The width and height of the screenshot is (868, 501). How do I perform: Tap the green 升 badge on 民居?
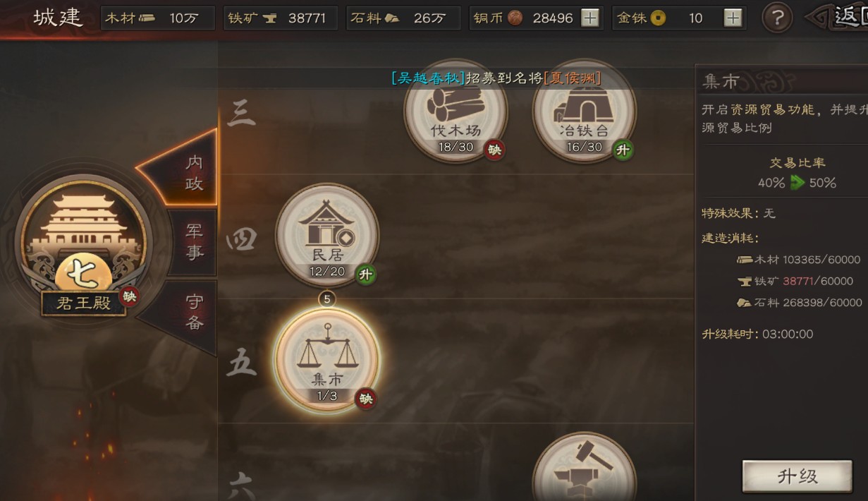pos(365,274)
